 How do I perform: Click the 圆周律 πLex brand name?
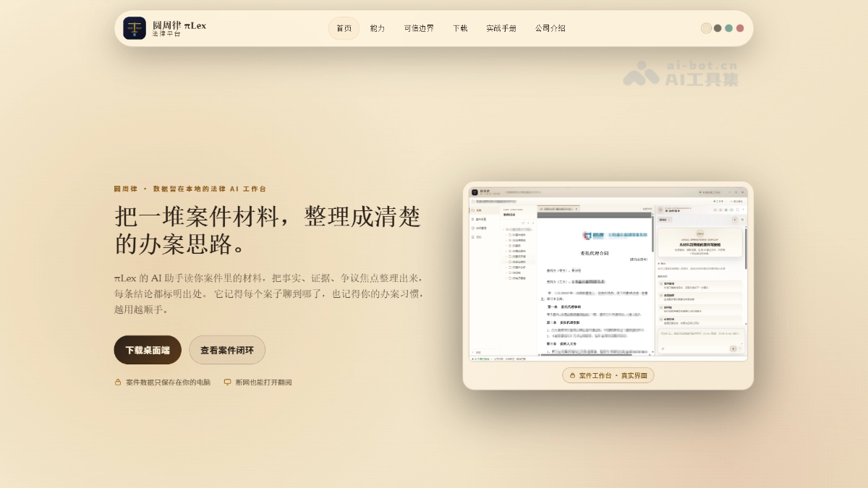179,25
